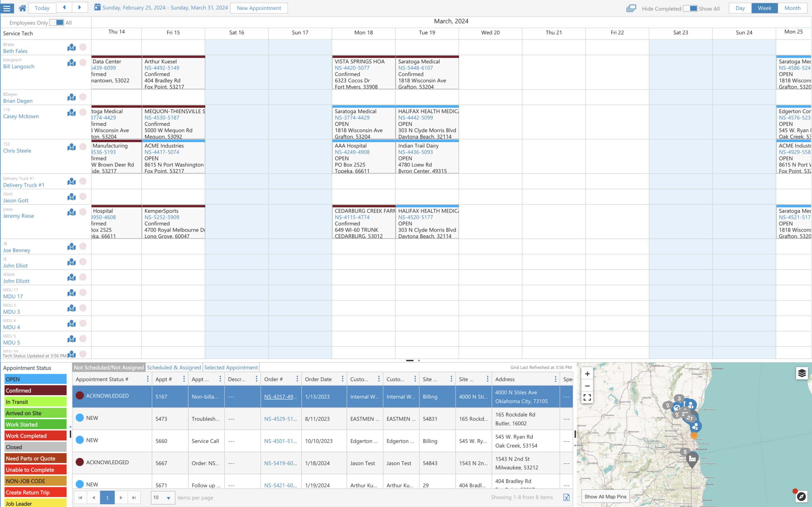Toggle the Show All completed appointments switch
The width and height of the screenshot is (812, 507).
pyautogui.click(x=691, y=8)
